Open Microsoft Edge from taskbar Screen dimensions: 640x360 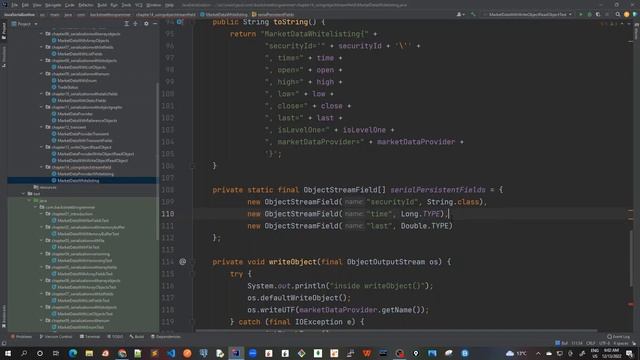tap(73, 353)
